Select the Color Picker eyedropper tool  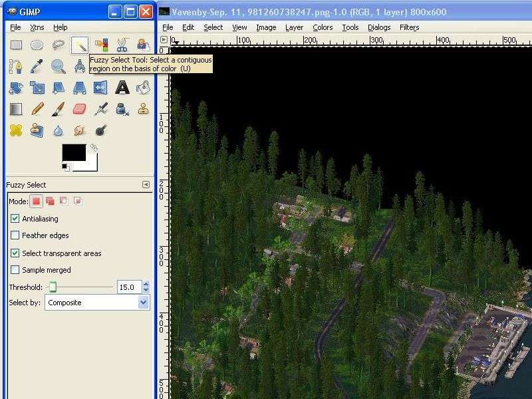click(x=37, y=66)
